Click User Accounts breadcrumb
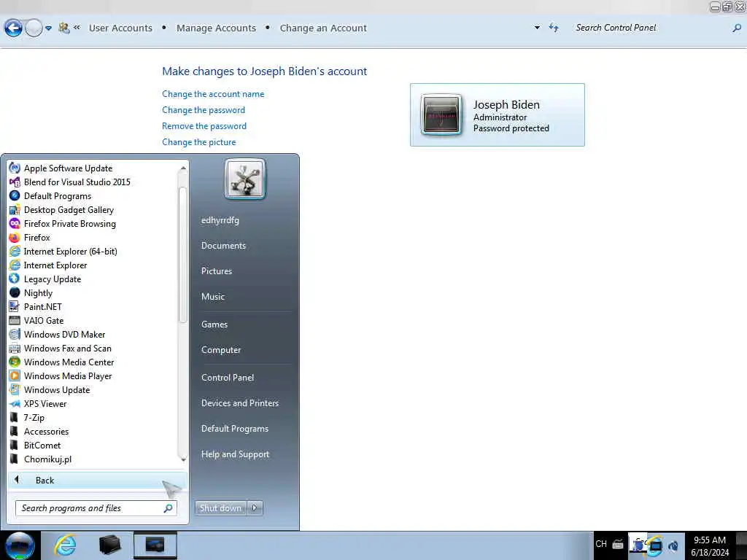747x560 pixels. (x=120, y=28)
